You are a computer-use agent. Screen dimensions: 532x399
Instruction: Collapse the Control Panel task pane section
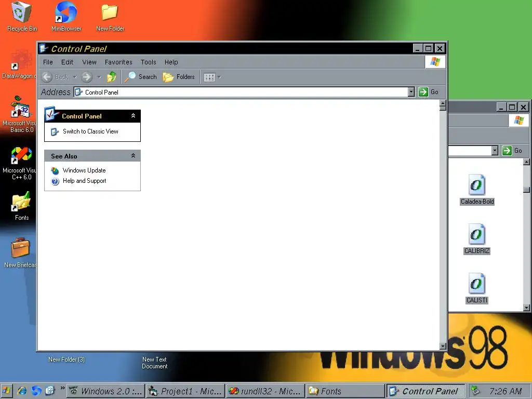[134, 116]
